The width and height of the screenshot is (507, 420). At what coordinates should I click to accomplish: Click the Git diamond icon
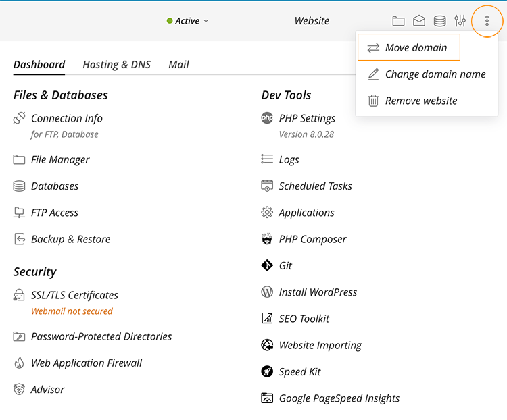click(267, 265)
